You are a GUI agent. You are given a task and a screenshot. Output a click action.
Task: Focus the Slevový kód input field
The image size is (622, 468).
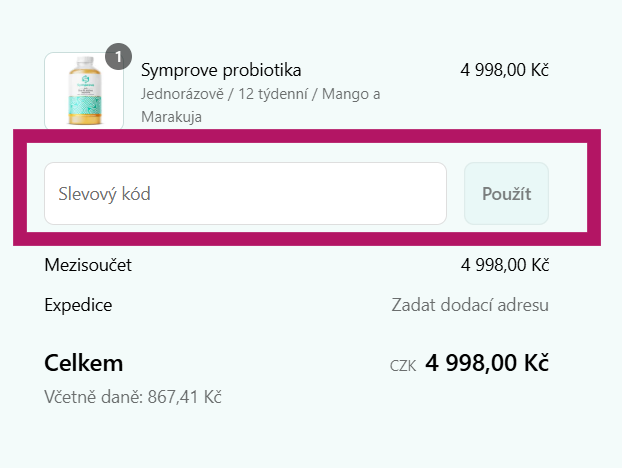pyautogui.click(x=245, y=193)
